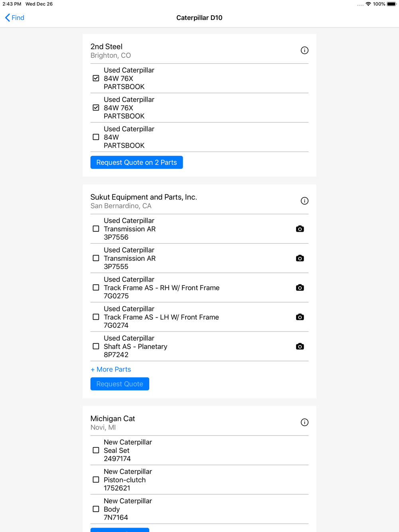View photo of Transmission AR 3P7555
The height and width of the screenshot is (532, 399).
(300, 258)
